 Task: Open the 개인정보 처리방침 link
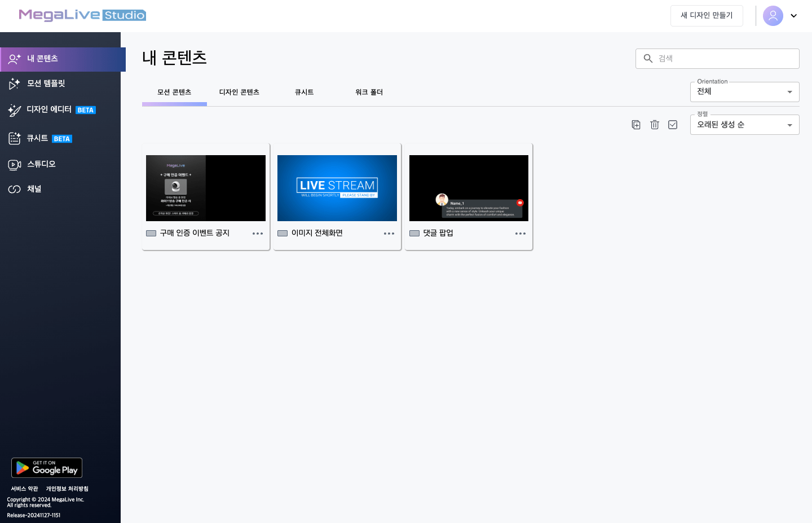[67, 489]
